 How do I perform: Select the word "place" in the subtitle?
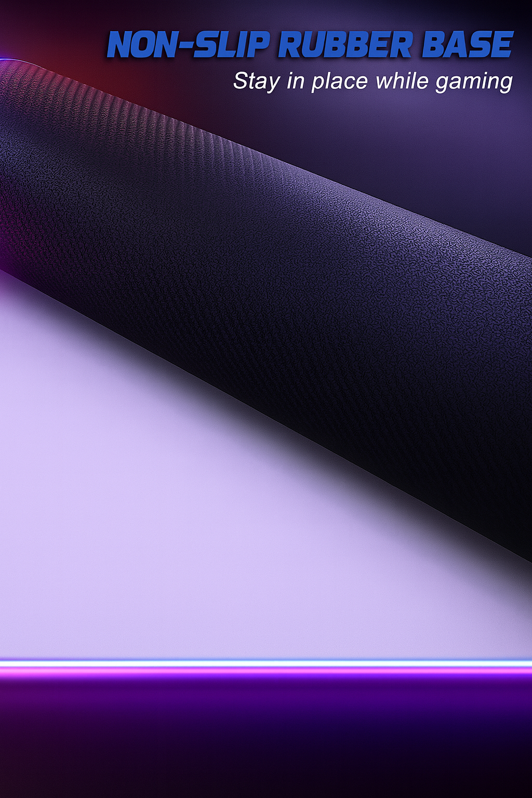pos(339,82)
